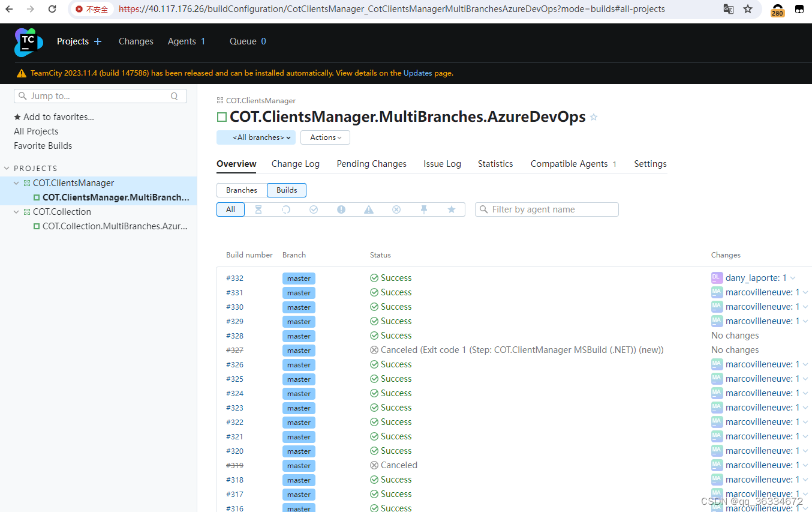Collapse the PROJECTS section in sidebar
812x512 pixels.
(7, 169)
